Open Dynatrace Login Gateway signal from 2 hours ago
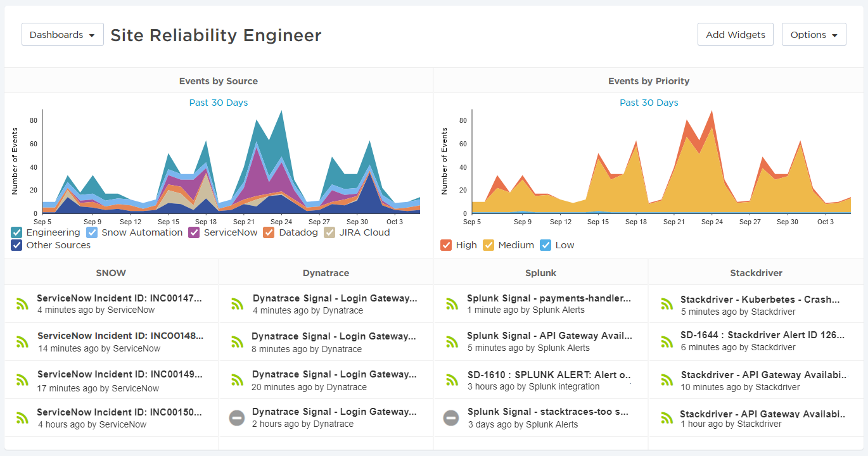The height and width of the screenshot is (456, 868). pyautogui.click(x=335, y=412)
